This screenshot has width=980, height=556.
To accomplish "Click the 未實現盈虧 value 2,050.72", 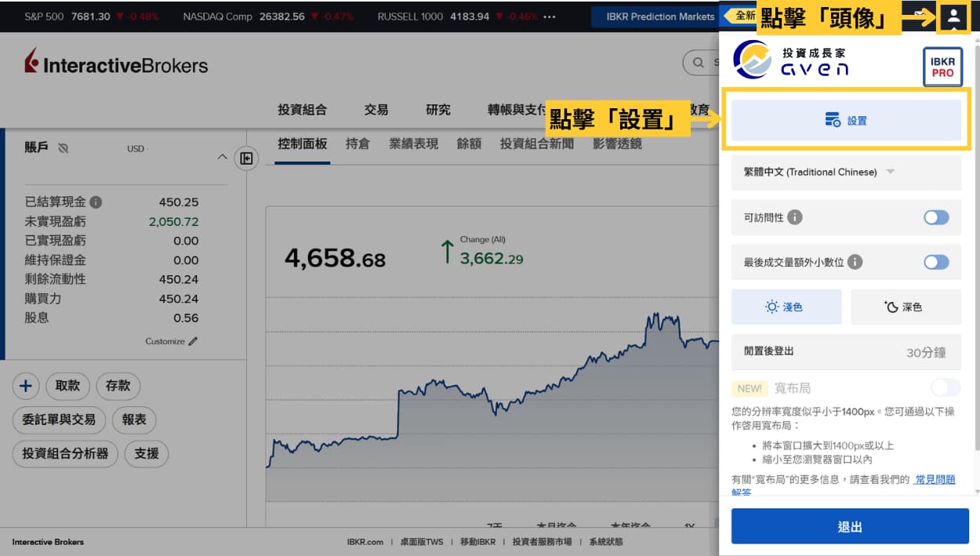I will pyautogui.click(x=173, y=221).
